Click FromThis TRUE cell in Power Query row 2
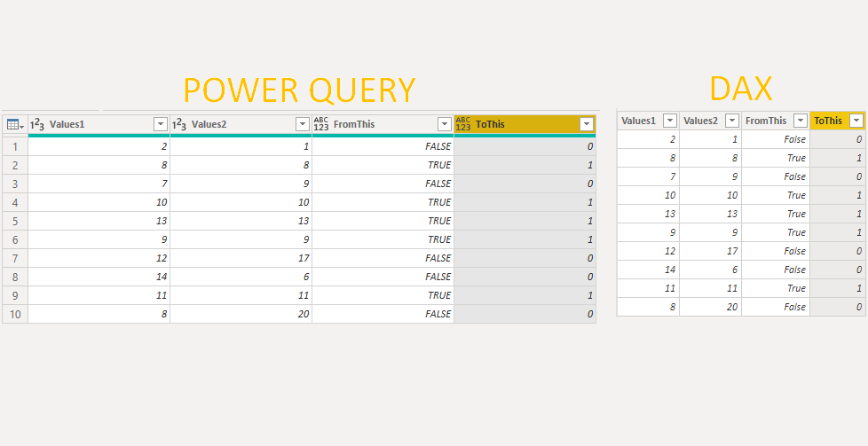Image resolution: width=868 pixels, height=446 pixels. (x=383, y=165)
